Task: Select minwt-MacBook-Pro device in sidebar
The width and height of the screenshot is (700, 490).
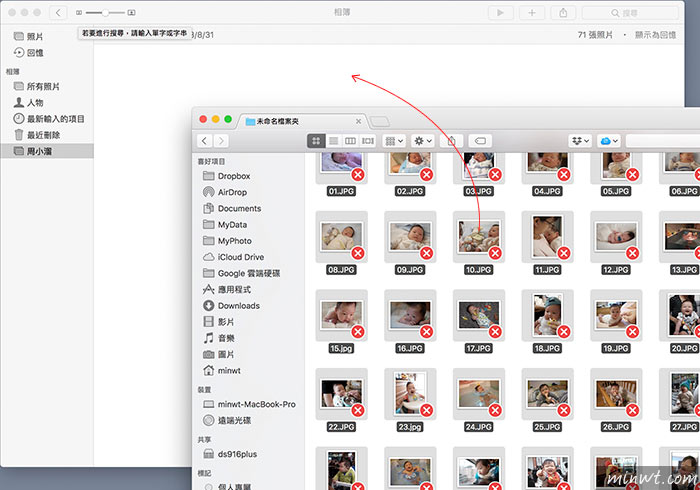Action: (x=249, y=404)
